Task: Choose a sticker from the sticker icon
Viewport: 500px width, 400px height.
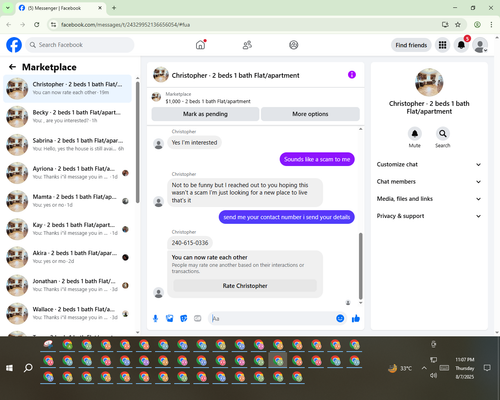Action: 184,318
